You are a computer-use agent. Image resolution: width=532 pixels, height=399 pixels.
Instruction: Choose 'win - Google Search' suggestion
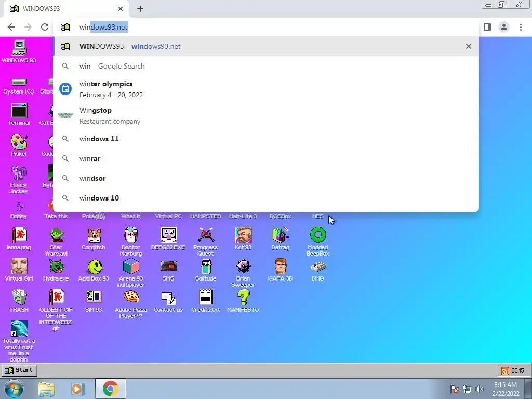(266, 66)
